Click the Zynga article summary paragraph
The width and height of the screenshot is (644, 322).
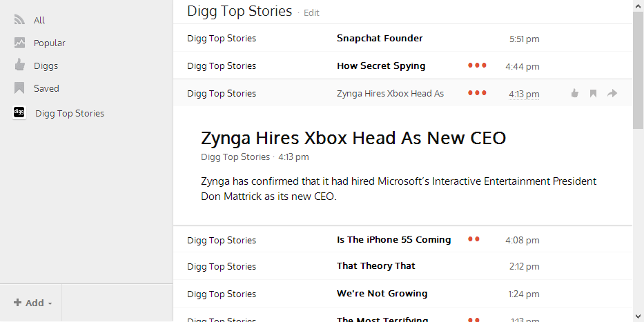(399, 189)
